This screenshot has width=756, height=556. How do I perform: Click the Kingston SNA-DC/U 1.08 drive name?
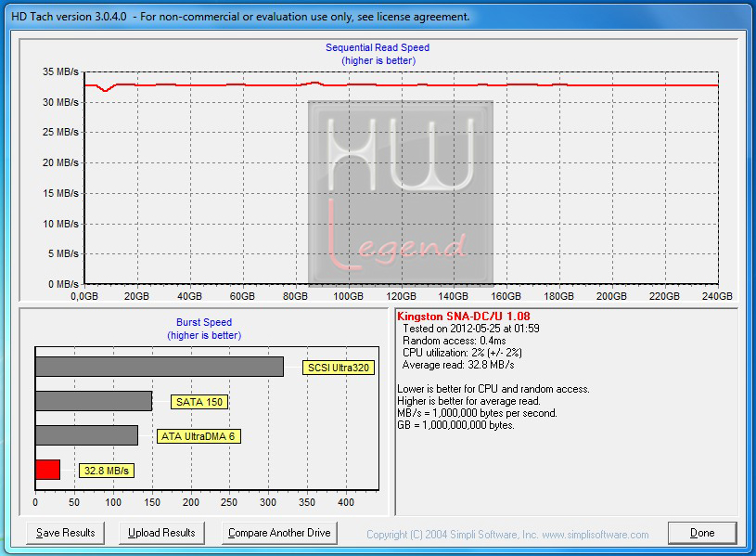(x=464, y=317)
